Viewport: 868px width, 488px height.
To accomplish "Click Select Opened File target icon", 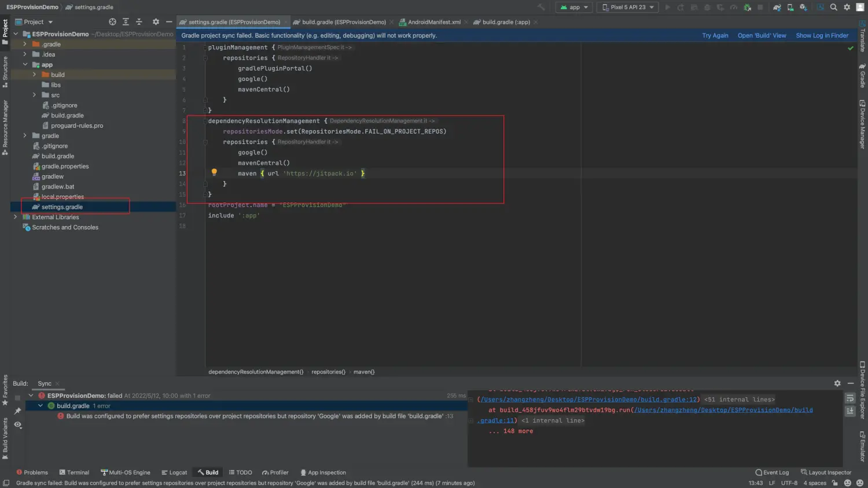I will click(x=112, y=22).
